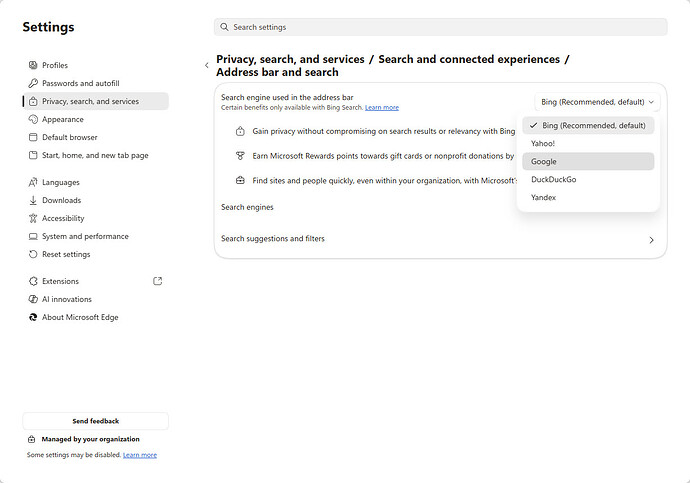The height and width of the screenshot is (483, 690).
Task: Click into the Search settings field
Action: coord(440,27)
